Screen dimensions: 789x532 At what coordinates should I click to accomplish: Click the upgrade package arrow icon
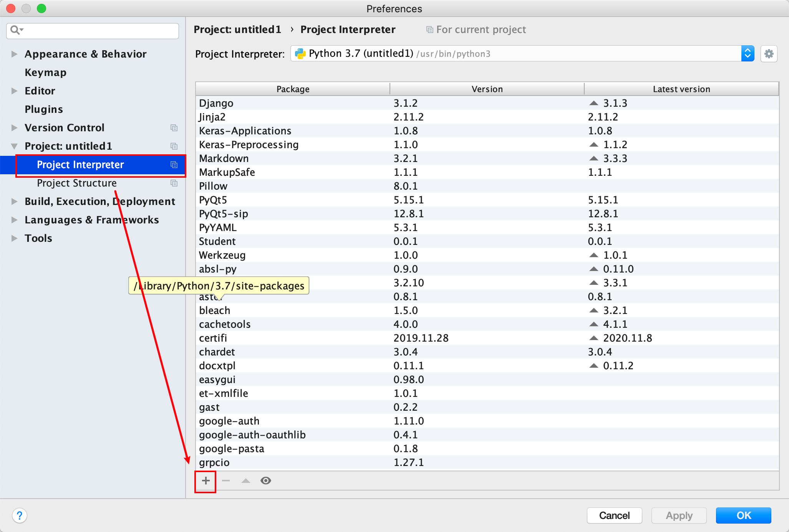coord(246,481)
